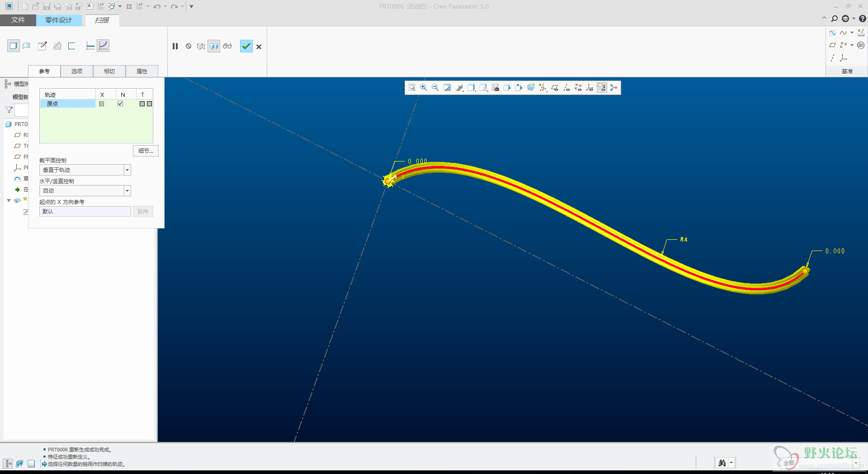Collapse the expanded model tree feature node
868x474 pixels.
pyautogui.click(x=9, y=200)
